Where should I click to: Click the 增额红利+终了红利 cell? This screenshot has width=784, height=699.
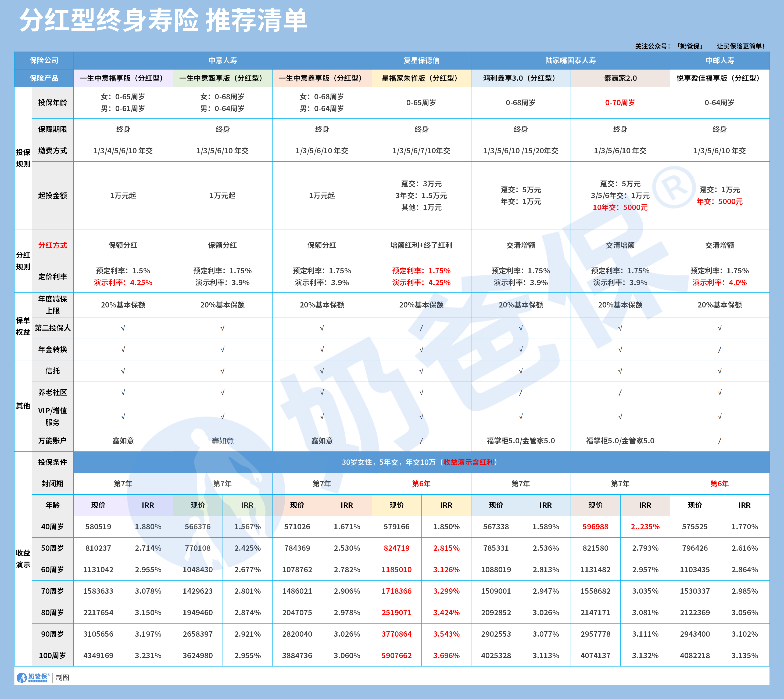[421, 245]
